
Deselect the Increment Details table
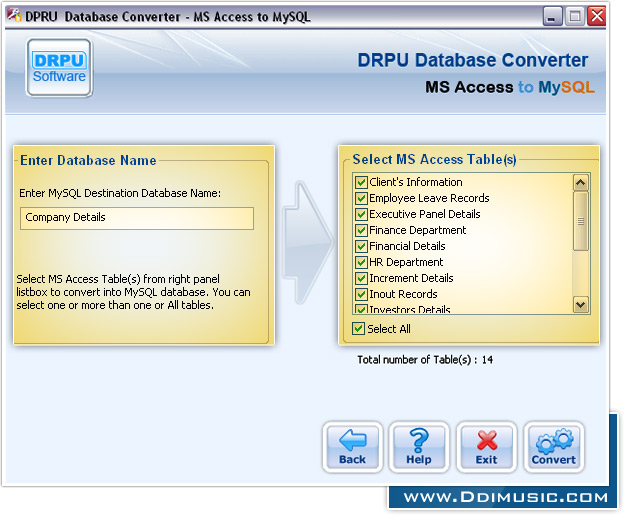click(x=361, y=278)
